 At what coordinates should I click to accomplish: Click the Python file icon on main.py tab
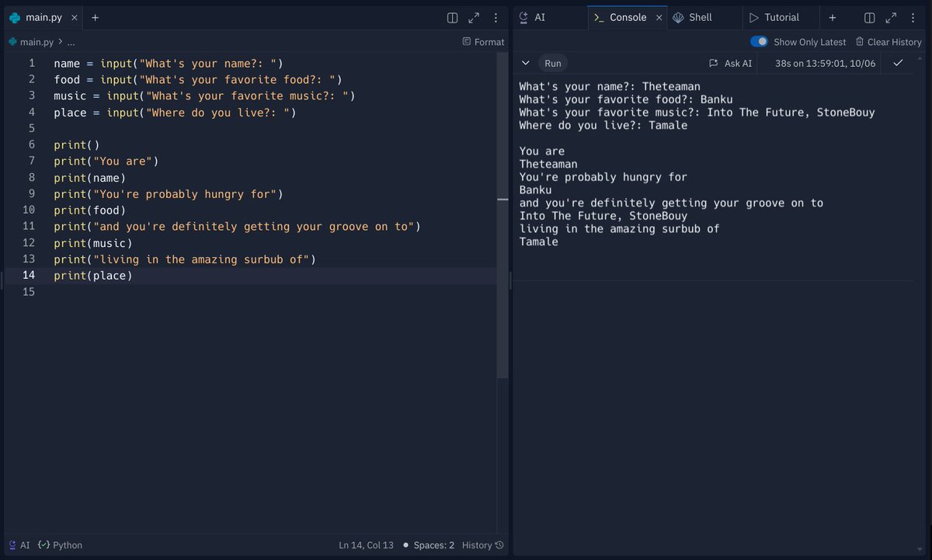click(15, 17)
